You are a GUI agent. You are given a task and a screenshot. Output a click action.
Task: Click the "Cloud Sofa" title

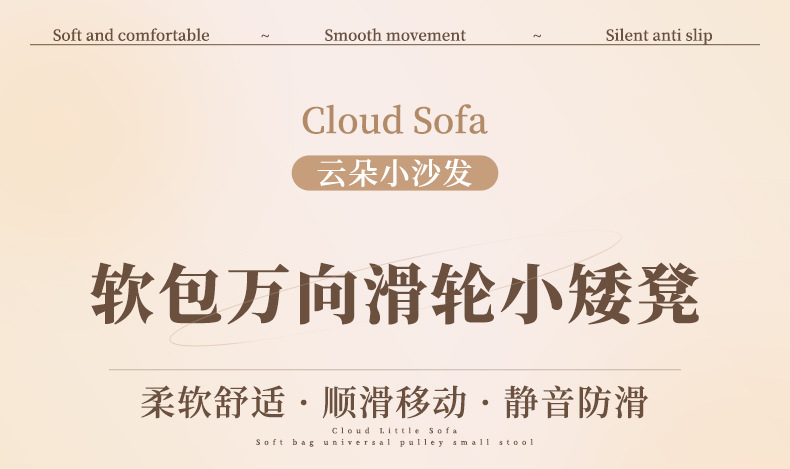coord(395,121)
